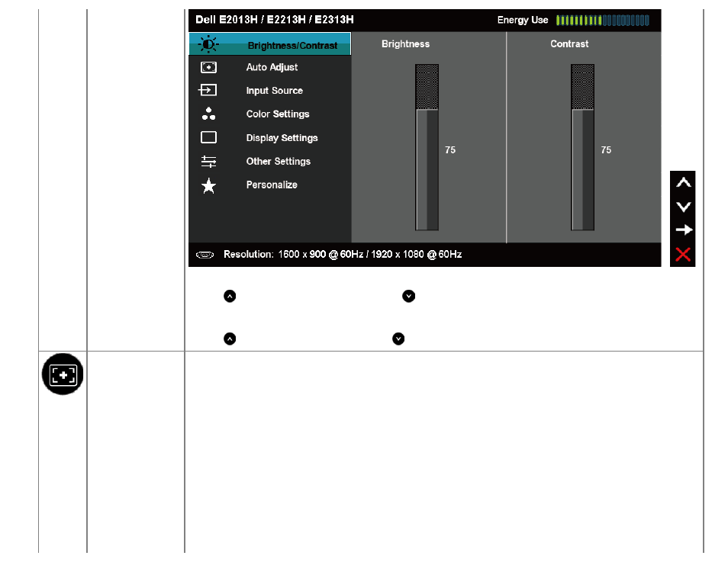
Task: Open the Personalize menu entry
Action: coord(272,185)
